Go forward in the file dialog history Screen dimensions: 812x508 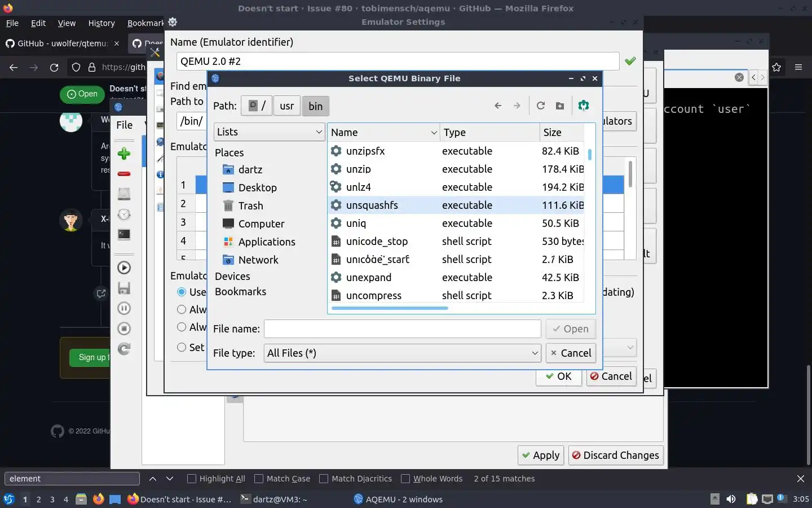tap(517, 106)
